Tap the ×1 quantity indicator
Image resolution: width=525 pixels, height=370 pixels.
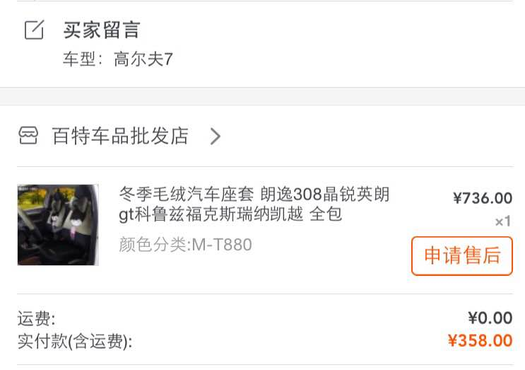(x=503, y=221)
